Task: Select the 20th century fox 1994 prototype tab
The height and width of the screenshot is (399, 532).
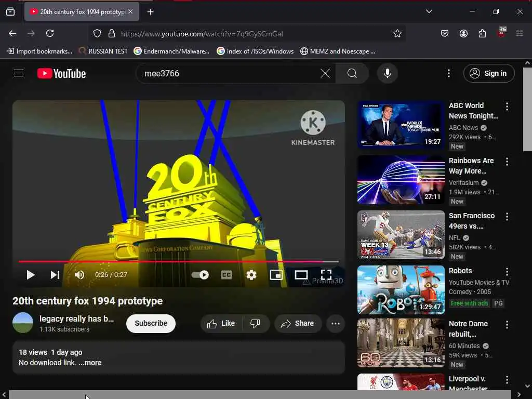Action: click(x=82, y=12)
